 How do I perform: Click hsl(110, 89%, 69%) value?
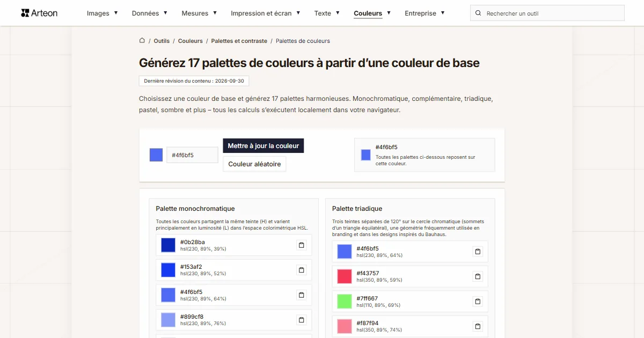pyautogui.click(x=379, y=305)
